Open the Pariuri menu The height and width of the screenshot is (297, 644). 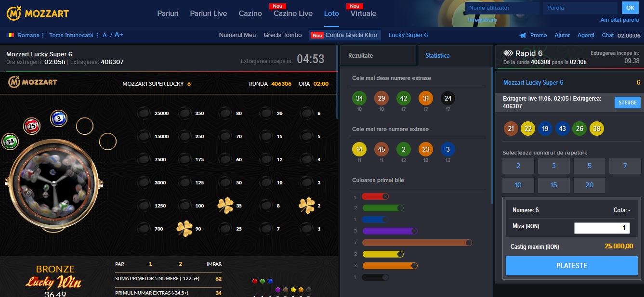(168, 13)
